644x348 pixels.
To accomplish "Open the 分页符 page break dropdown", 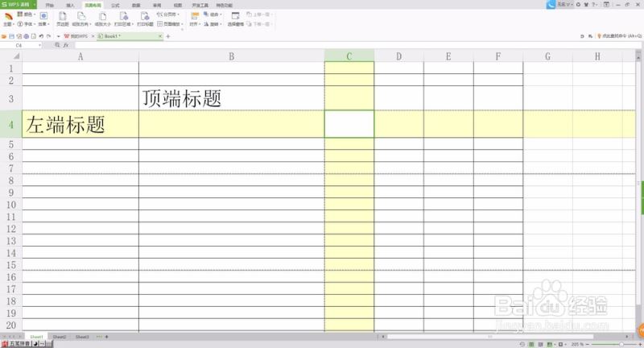I will tap(168, 14).
